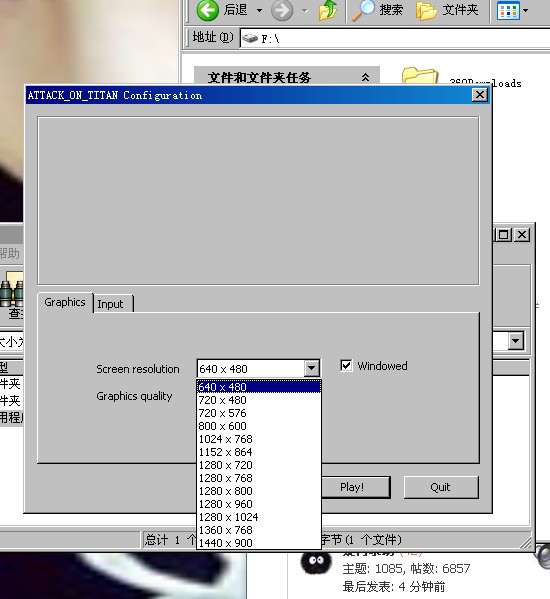The width and height of the screenshot is (550, 599).
Task: Select 720 x 480 resolution option
Action: (x=259, y=400)
